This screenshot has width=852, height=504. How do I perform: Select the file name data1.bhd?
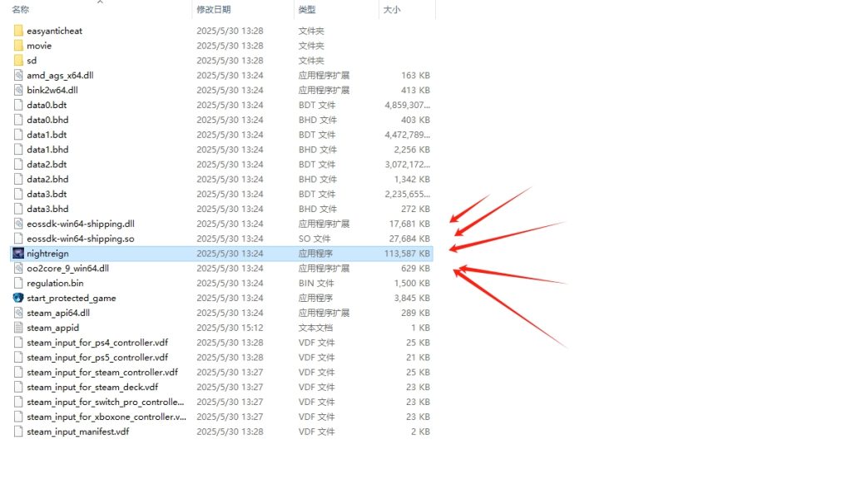[47, 150]
